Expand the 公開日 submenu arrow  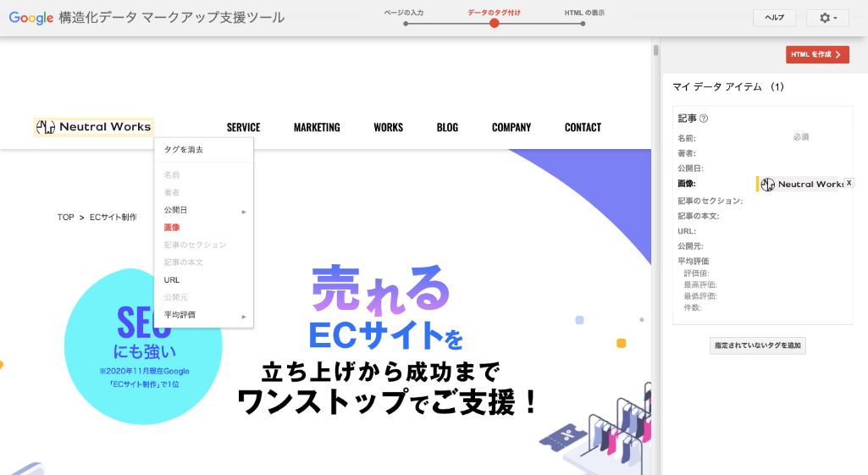[x=244, y=212]
